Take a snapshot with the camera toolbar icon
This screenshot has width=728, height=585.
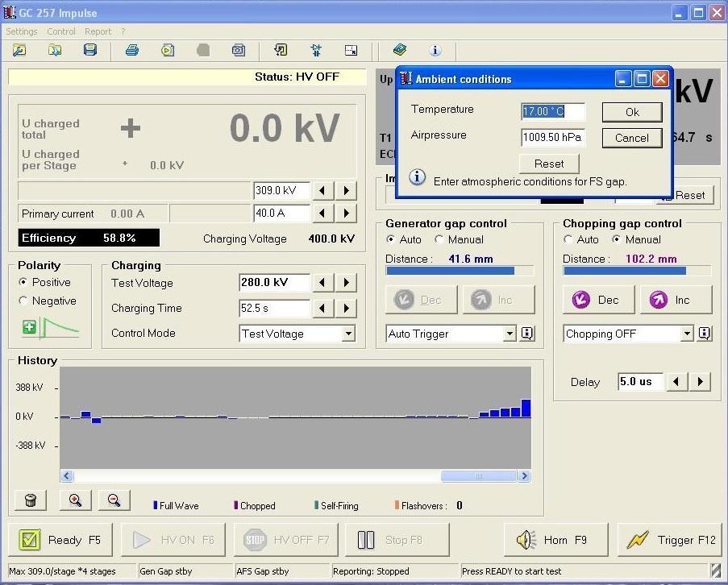[x=239, y=50]
